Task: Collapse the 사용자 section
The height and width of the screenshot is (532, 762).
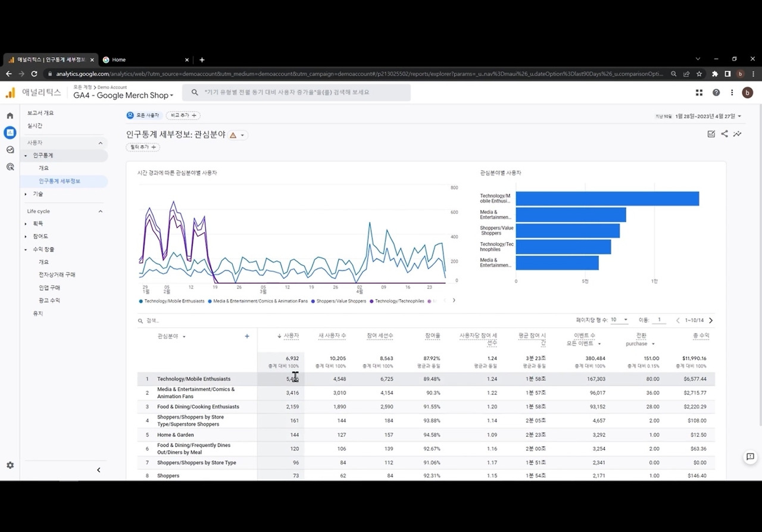Action: coord(100,143)
